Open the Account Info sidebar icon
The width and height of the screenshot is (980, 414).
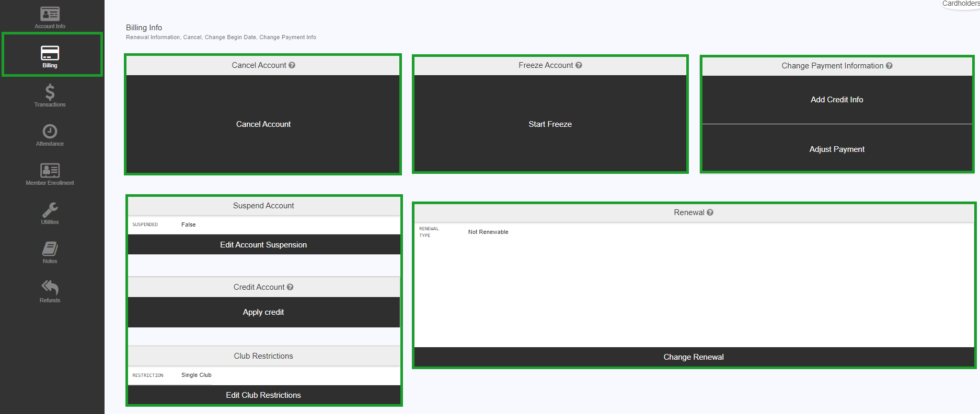coord(50,14)
